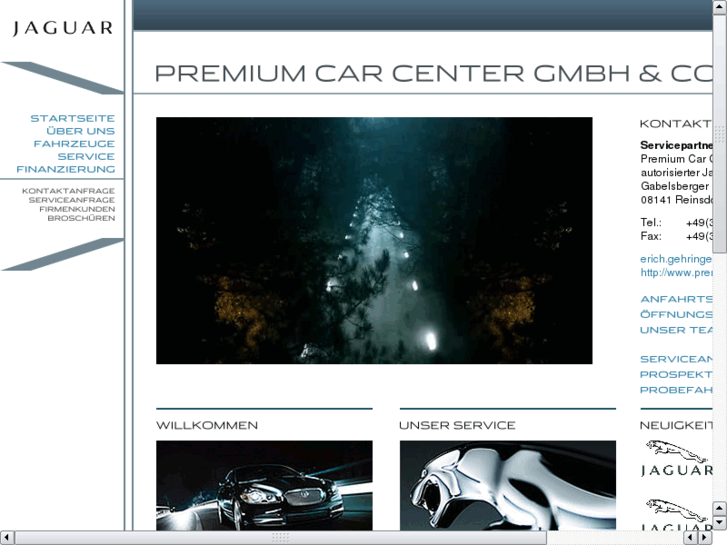The height and width of the screenshot is (545, 727).
Task: Open the Servicean... link on right column
Action: click(676, 359)
